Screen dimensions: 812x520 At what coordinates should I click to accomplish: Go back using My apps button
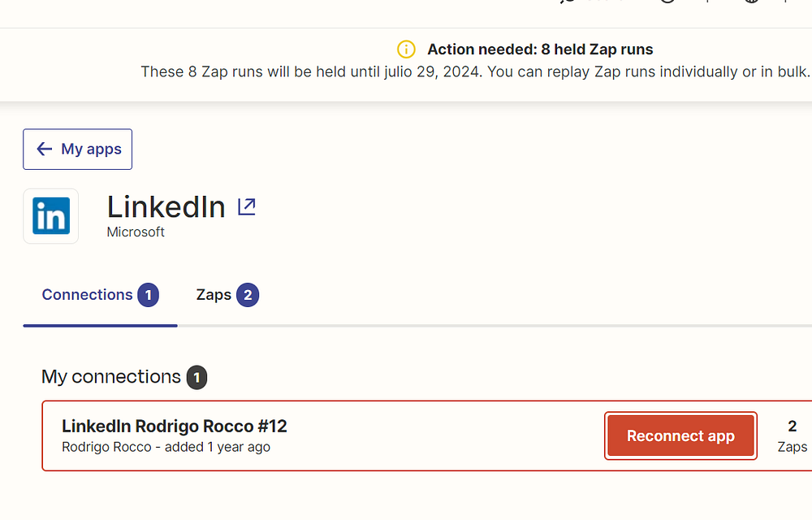pyautogui.click(x=78, y=149)
